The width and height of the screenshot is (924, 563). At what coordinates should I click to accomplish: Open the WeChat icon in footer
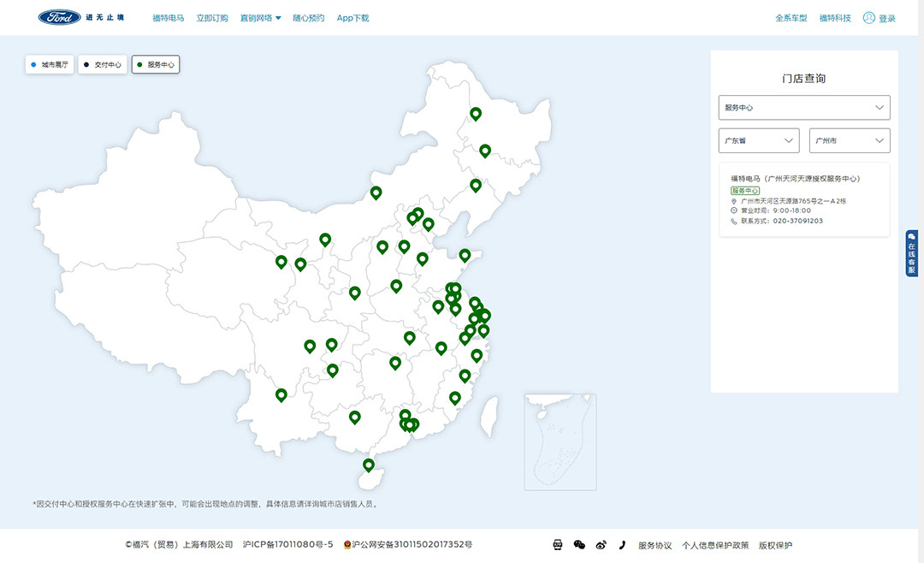coord(579,545)
